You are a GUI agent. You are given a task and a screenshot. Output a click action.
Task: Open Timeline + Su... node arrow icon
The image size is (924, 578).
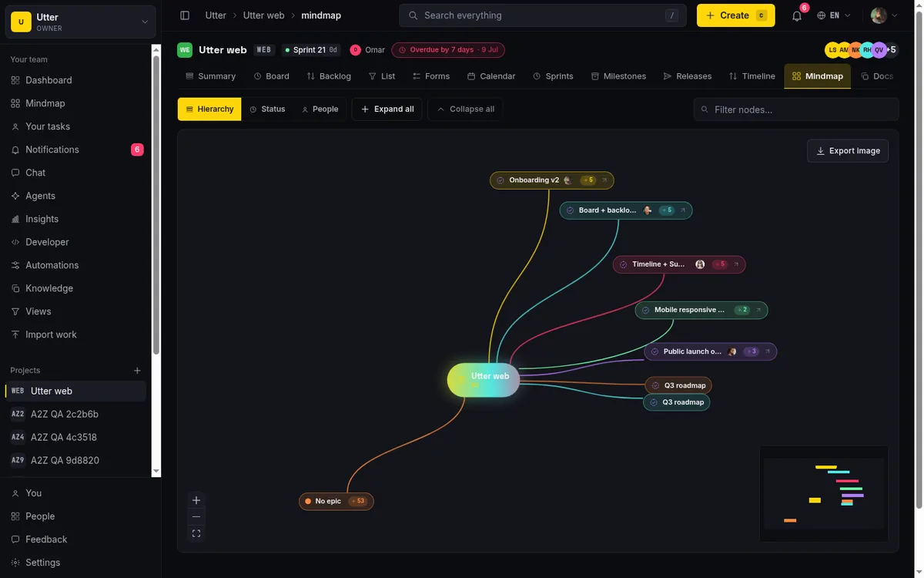[736, 264]
